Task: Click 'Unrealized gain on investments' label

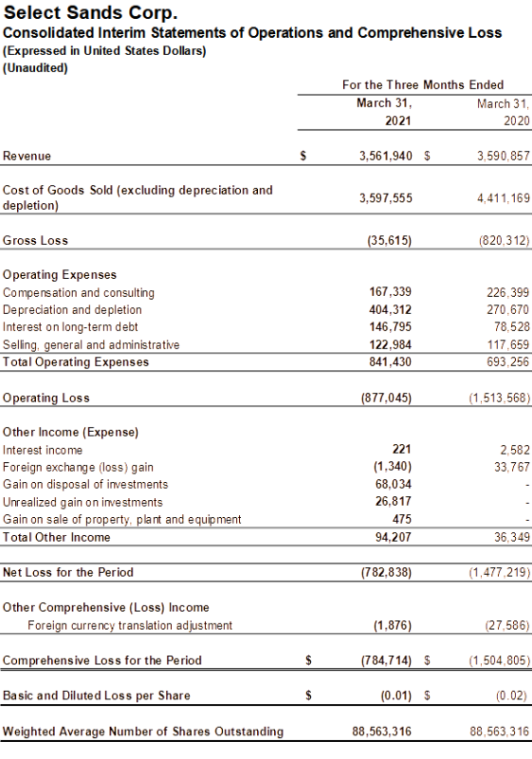Action: (x=83, y=503)
